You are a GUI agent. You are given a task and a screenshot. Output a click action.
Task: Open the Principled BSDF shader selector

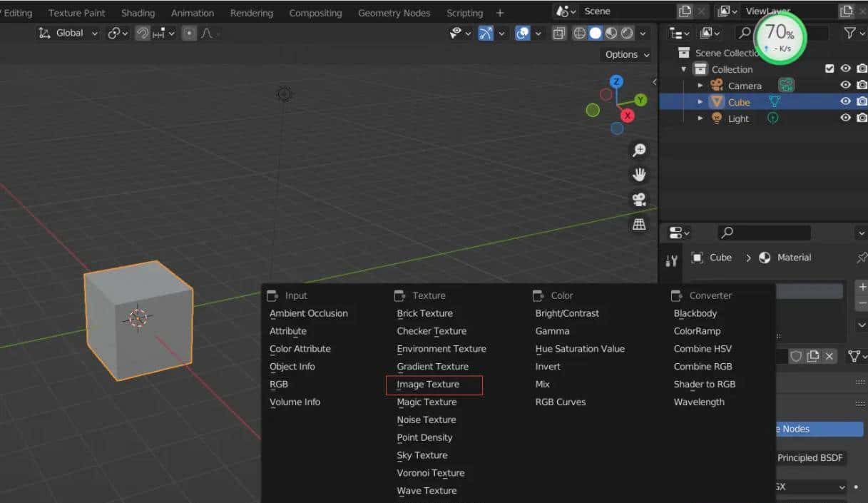tap(810, 457)
